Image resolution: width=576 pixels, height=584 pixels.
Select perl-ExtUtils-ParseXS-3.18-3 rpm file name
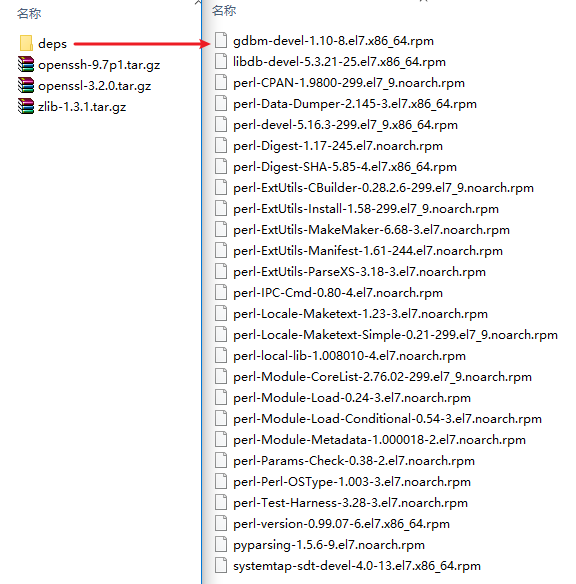[x=360, y=272]
